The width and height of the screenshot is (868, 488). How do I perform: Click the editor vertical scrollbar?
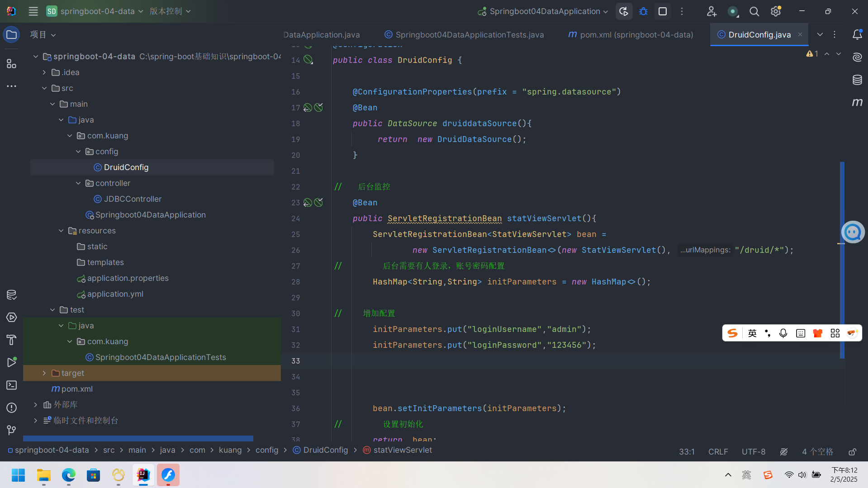[x=842, y=261]
